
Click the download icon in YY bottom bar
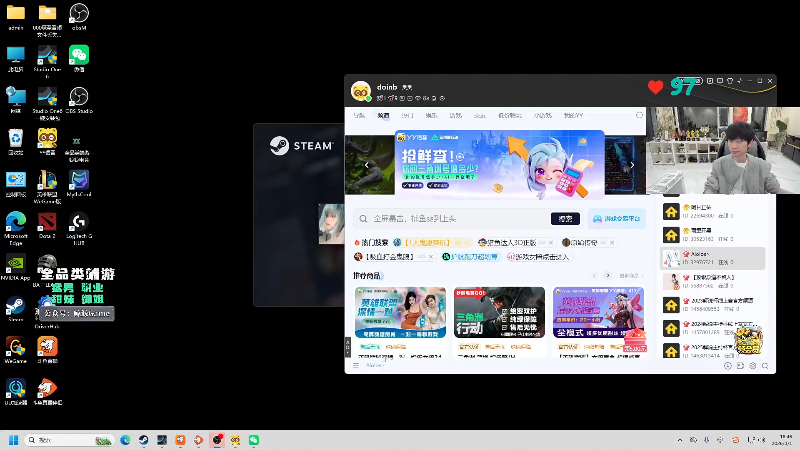[x=728, y=366]
